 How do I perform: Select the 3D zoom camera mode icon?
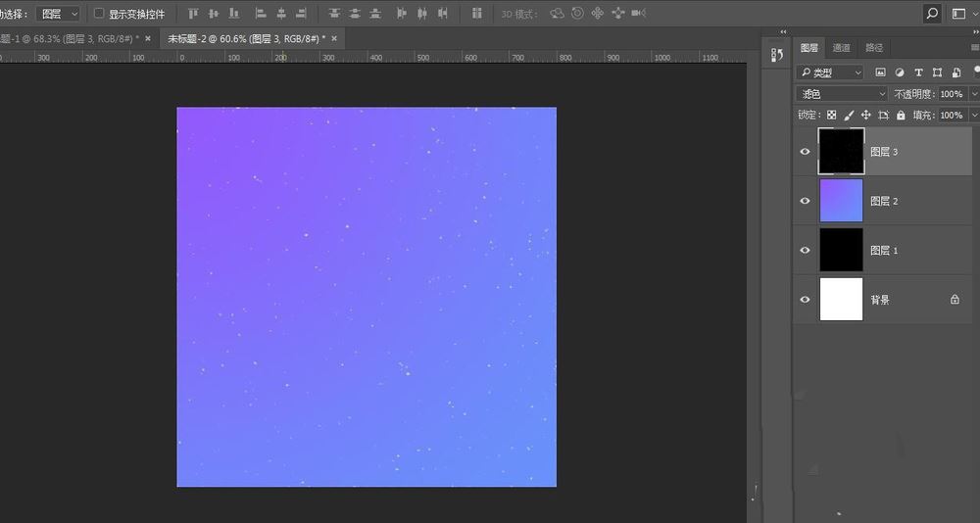pyautogui.click(x=638, y=13)
